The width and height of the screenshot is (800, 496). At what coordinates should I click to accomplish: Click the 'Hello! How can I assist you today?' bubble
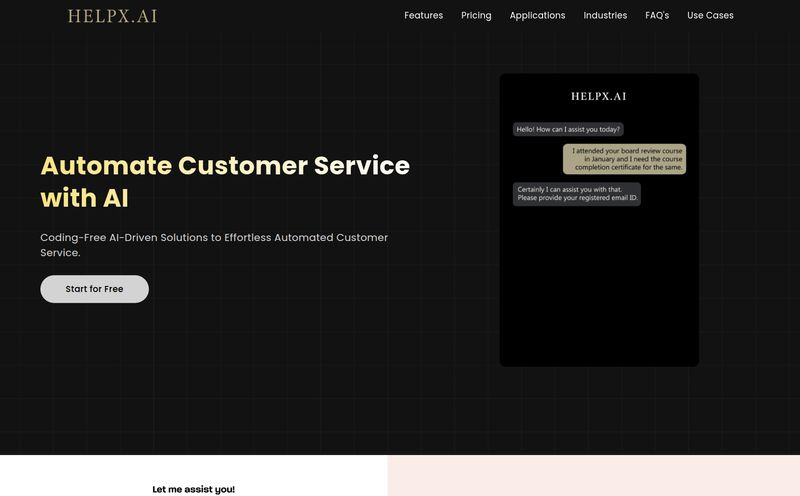pyautogui.click(x=568, y=130)
